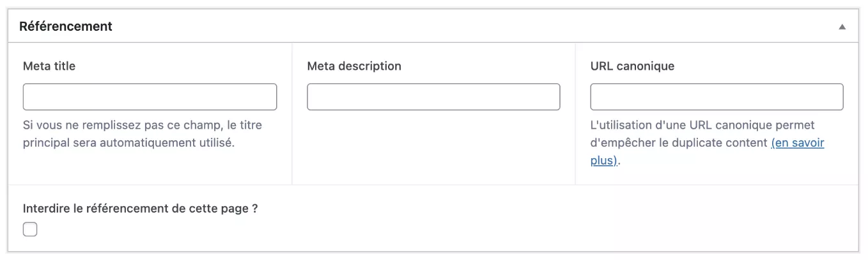Click the "Interdire le référencement de cette page ?" label
Viewport: 868px width, 260px height.
(140, 209)
